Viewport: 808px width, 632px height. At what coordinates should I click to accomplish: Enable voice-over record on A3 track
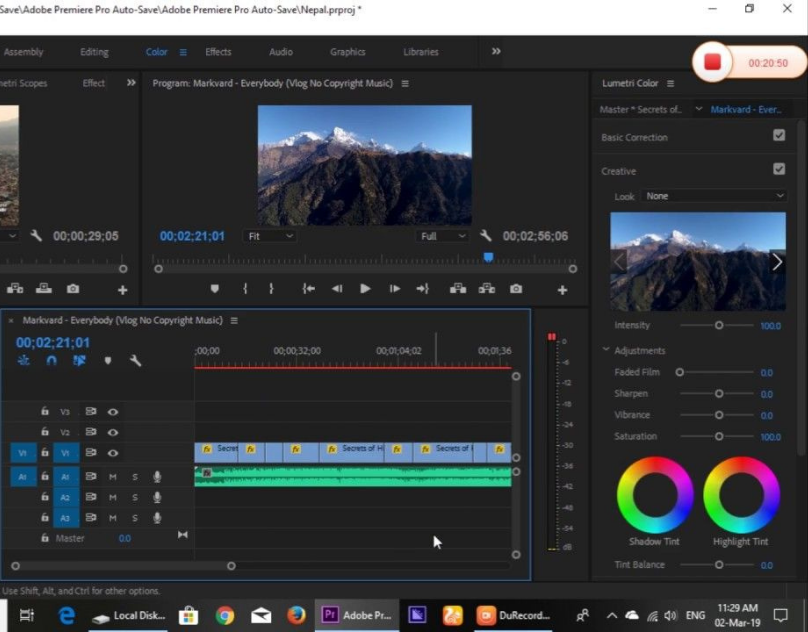(x=157, y=518)
